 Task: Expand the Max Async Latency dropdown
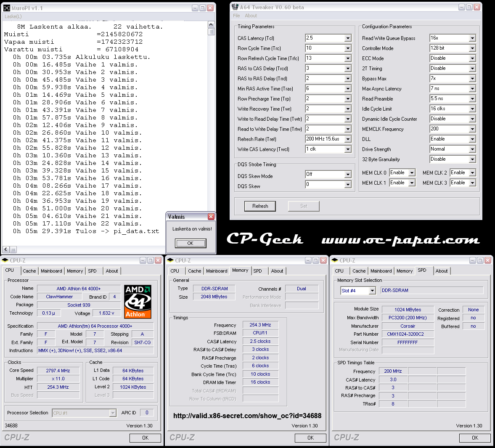pyautogui.click(x=472, y=89)
